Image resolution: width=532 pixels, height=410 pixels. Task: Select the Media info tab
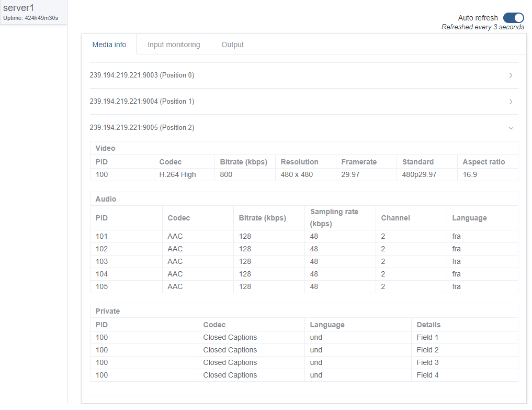click(x=109, y=45)
